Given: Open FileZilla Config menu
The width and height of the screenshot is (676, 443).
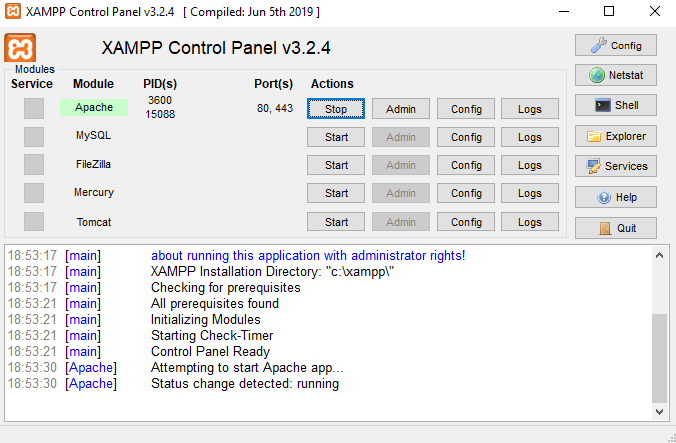Looking at the screenshot, I should [466, 165].
